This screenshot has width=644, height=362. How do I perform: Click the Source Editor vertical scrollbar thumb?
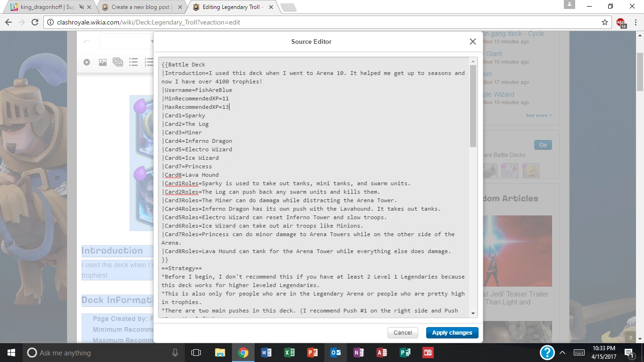[x=473, y=106]
